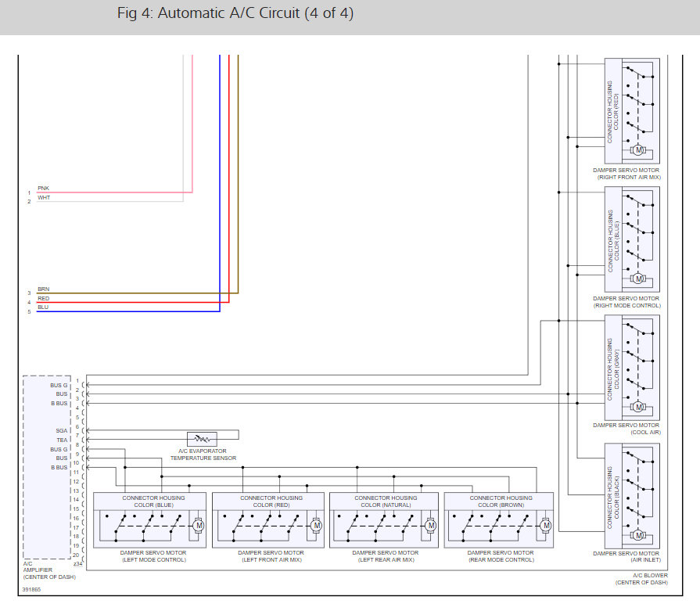Click vertical Connector Housing Color (Gray) label

[x=613, y=369]
